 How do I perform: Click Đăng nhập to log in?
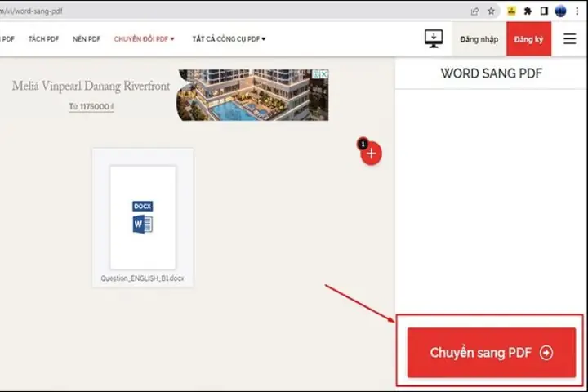[479, 39]
